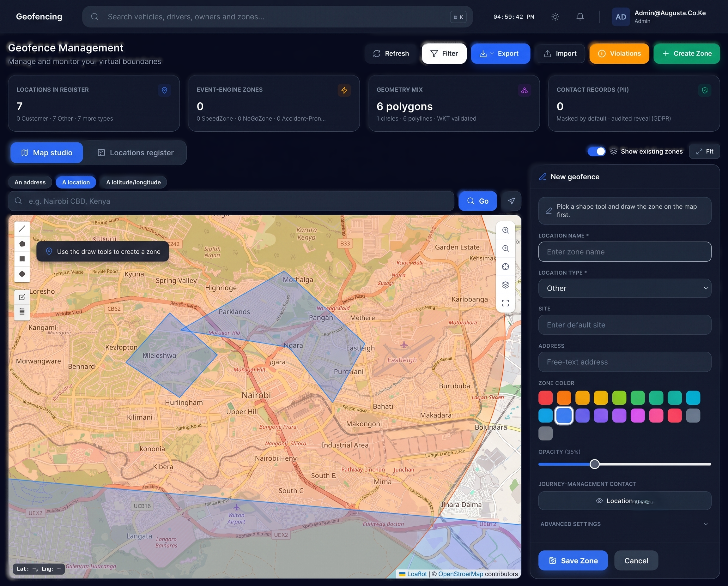Click the paper-plane locate icon next to Go
The image size is (728, 586).
pos(512,201)
